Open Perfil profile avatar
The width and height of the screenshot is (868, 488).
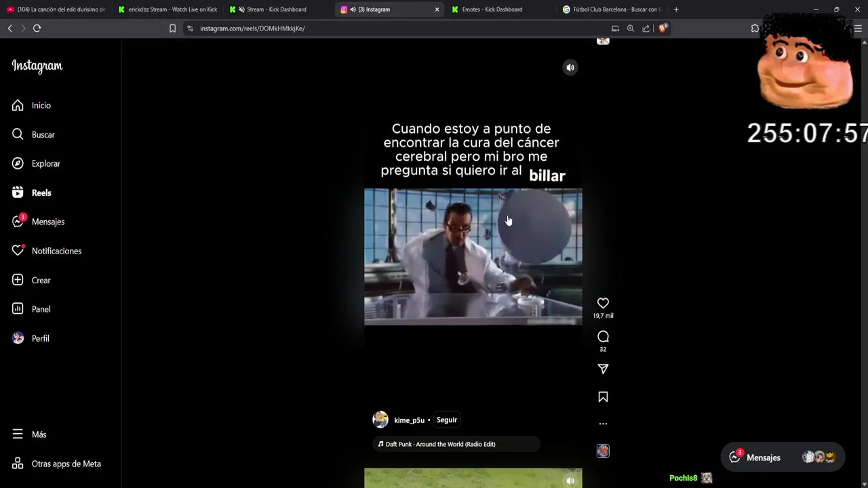18,338
